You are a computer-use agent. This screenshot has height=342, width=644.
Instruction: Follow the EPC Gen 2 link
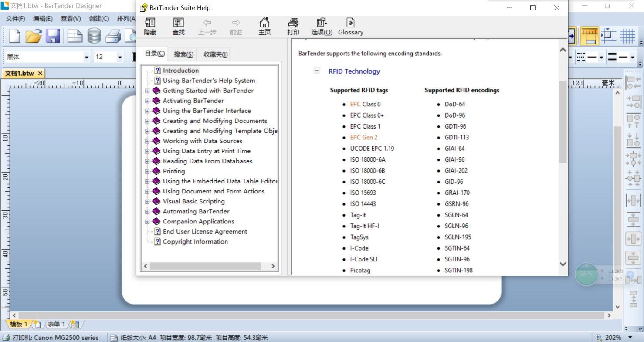click(363, 137)
